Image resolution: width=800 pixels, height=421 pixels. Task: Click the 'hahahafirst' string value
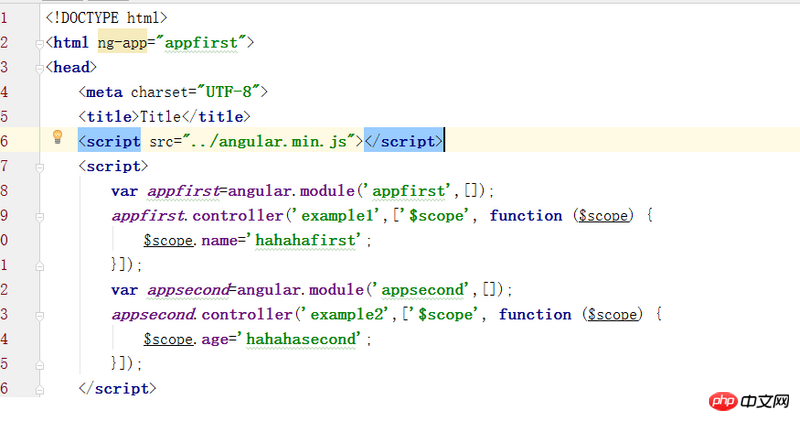pos(307,240)
